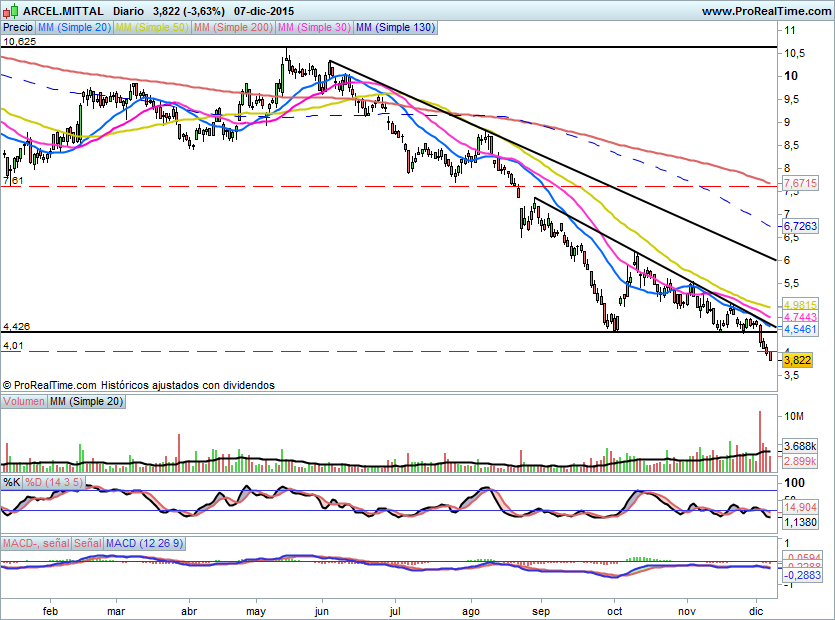Click the 10M volume axis label

[x=794, y=417]
